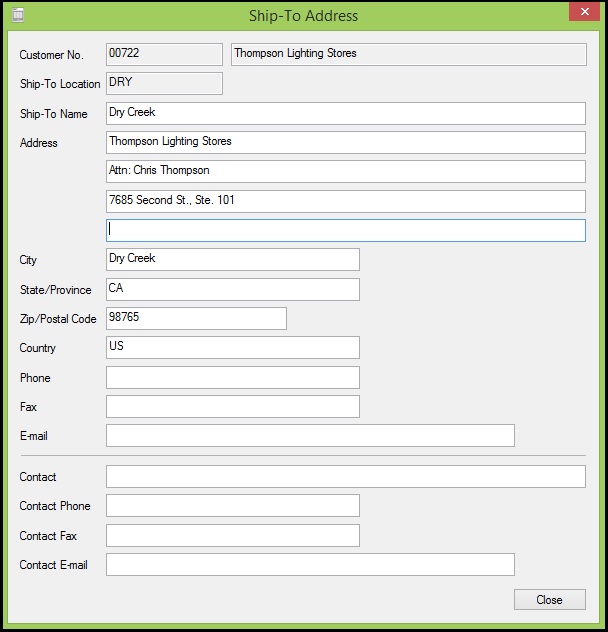
Task: Click the window icon in the title bar
Action: coord(17,15)
